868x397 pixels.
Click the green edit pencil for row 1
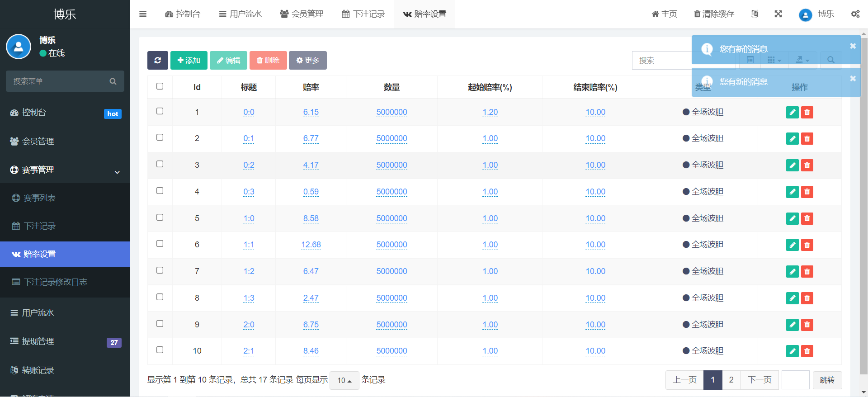[792, 112]
